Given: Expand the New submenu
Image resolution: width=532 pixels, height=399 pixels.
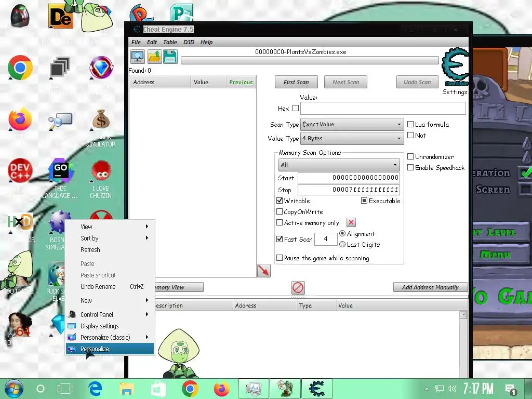Looking at the screenshot, I should 110,301.
